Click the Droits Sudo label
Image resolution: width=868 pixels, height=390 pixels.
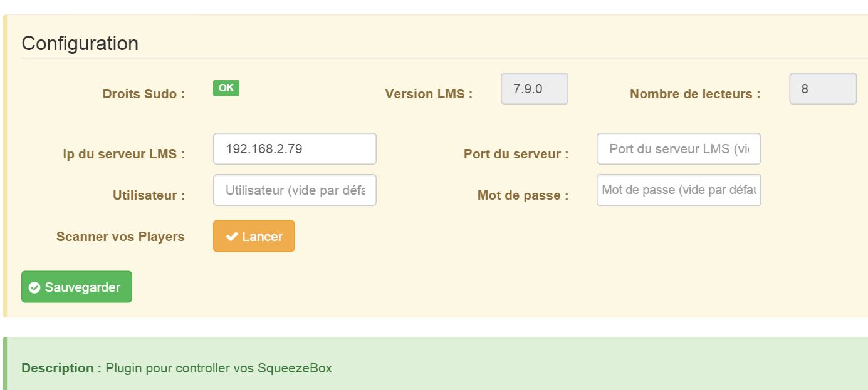(144, 94)
